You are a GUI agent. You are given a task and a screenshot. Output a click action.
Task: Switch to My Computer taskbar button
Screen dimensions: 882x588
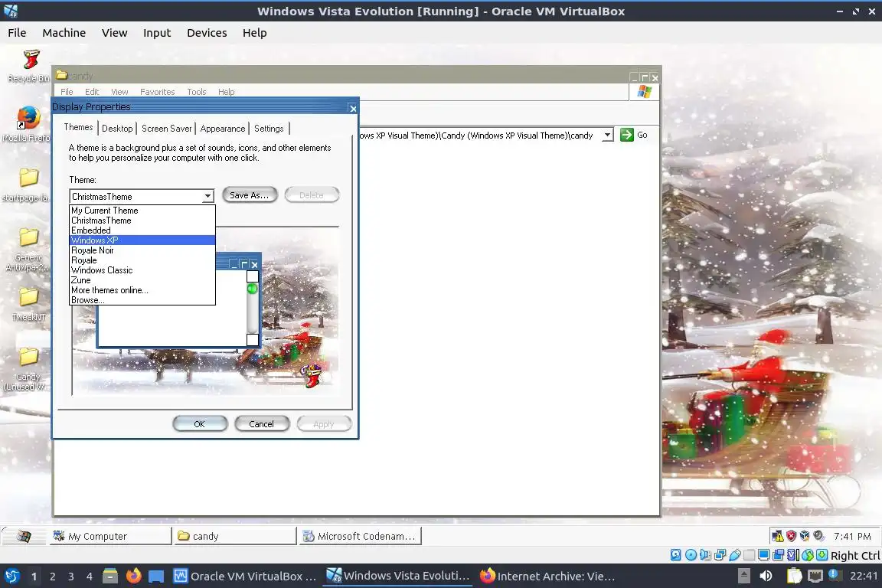pos(109,536)
